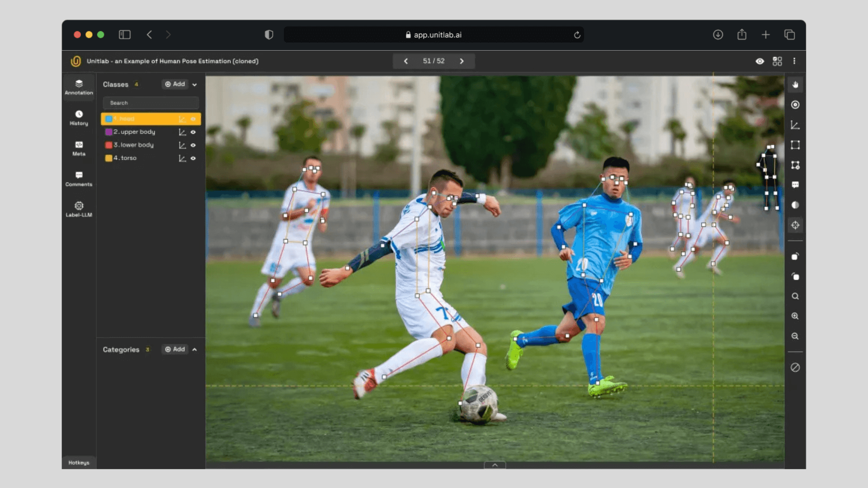
Task: Click the purple color swatch for upper body
Action: pos(108,132)
